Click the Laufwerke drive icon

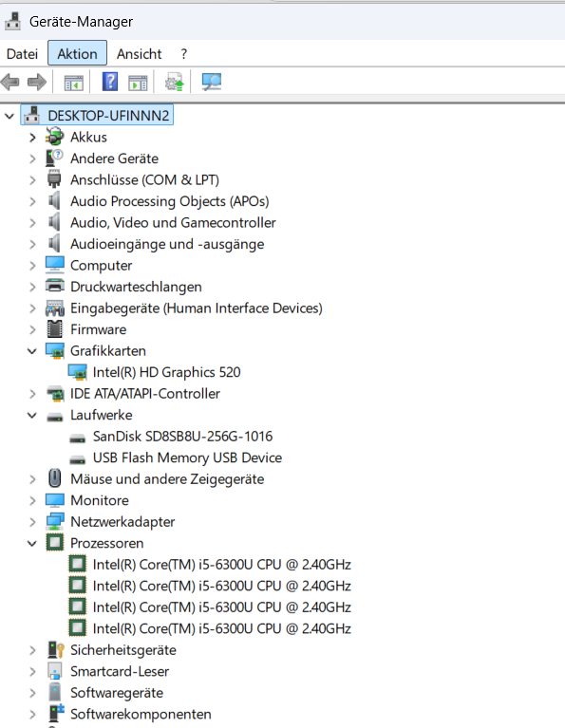click(55, 417)
